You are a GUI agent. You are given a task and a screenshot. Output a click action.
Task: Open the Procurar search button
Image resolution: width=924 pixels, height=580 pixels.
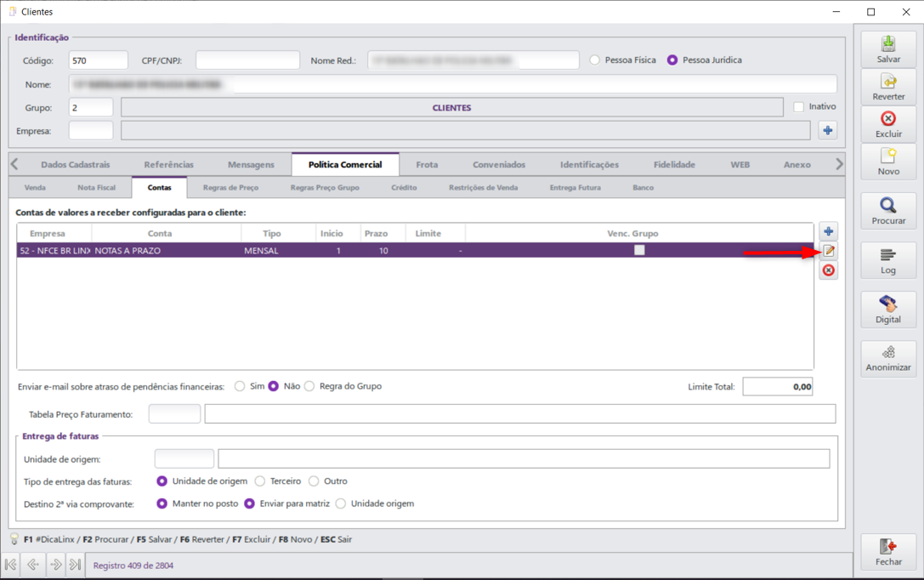tap(888, 211)
